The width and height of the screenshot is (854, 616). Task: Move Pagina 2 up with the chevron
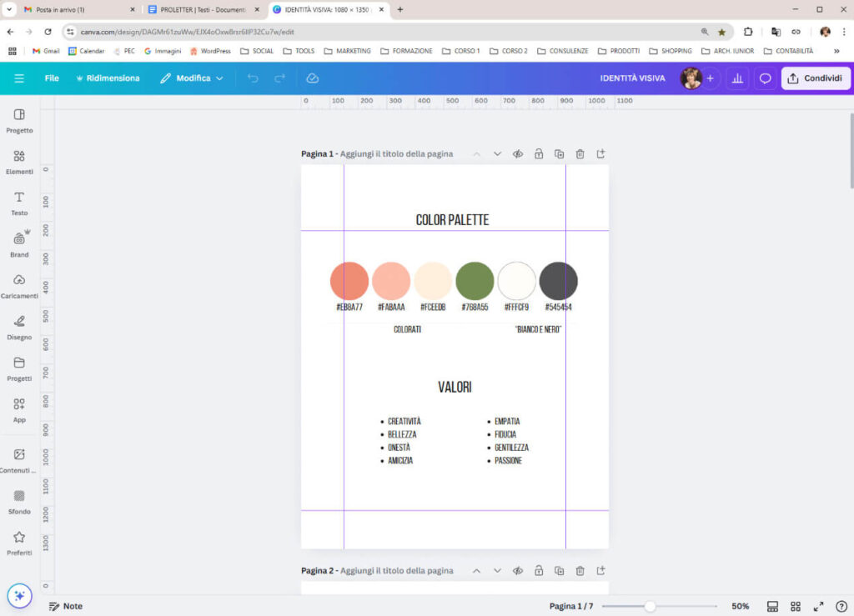(x=476, y=571)
